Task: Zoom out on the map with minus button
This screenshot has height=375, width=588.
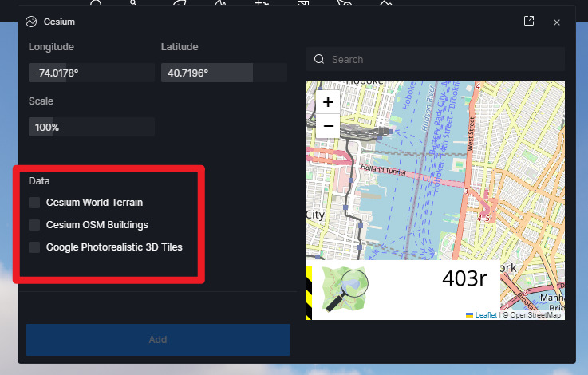Action: point(328,125)
